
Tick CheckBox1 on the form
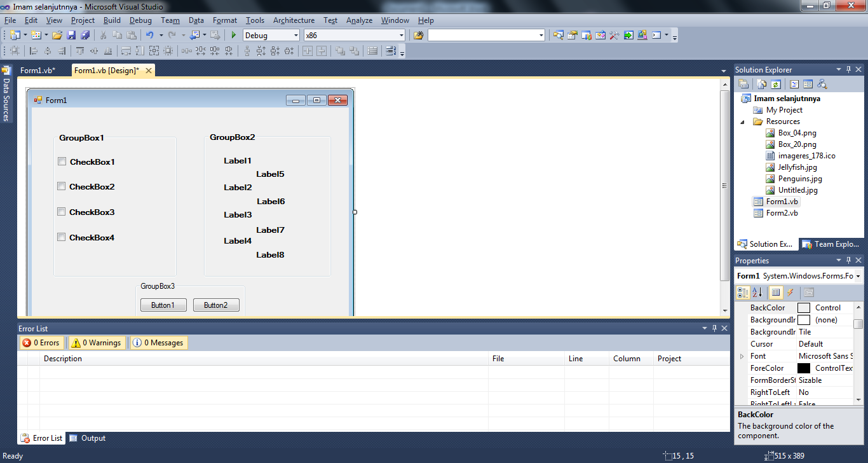coord(62,162)
